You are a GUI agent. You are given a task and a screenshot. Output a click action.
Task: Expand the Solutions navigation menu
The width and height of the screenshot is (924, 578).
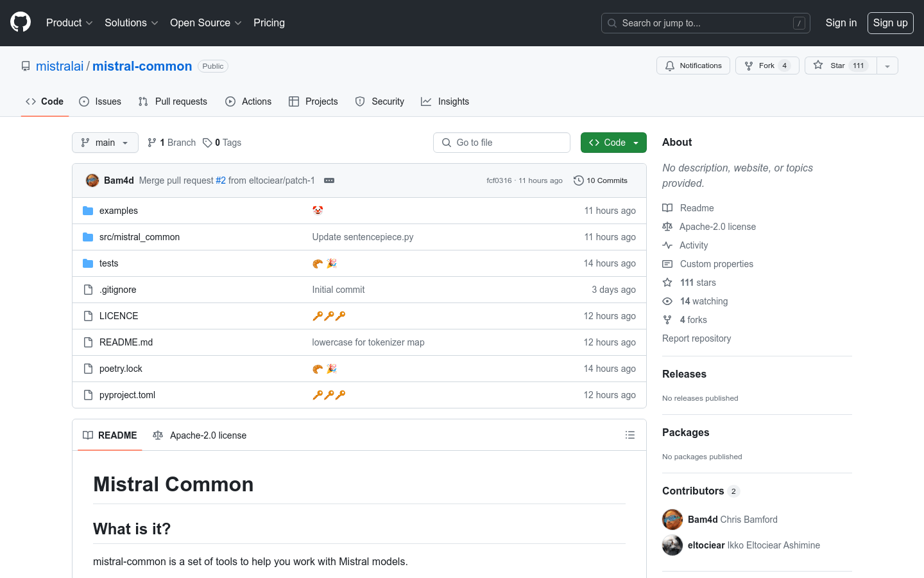tap(131, 22)
